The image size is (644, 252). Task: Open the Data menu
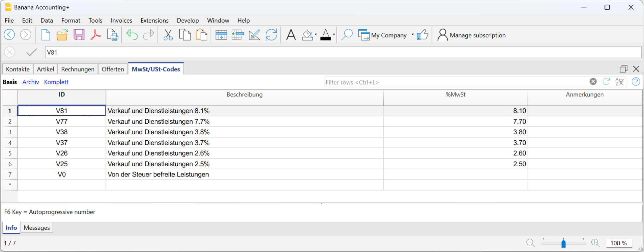47,20
